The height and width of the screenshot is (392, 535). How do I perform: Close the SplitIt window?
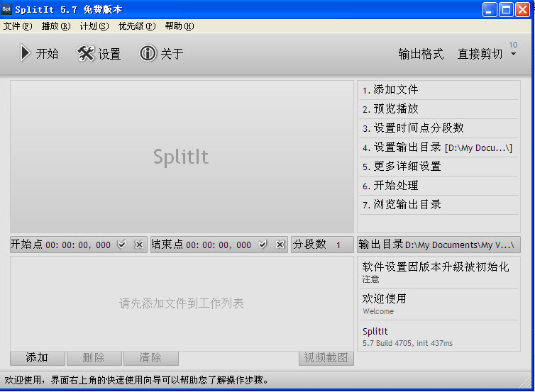pyautogui.click(x=523, y=9)
